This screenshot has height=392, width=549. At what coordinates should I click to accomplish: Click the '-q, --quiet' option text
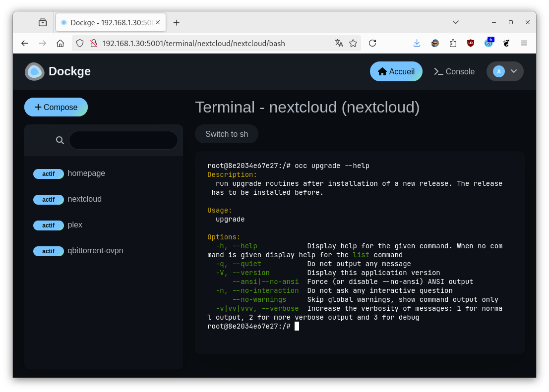point(239,264)
